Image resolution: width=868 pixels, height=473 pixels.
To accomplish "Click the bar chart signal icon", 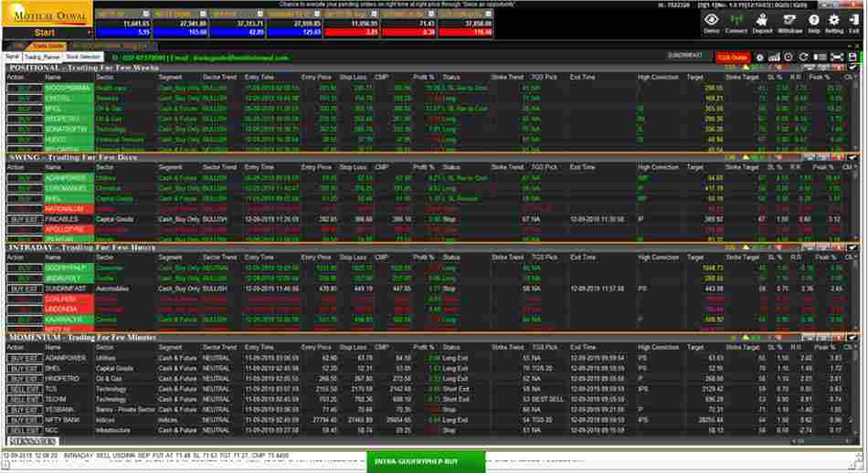I will pyautogui.click(x=773, y=57).
